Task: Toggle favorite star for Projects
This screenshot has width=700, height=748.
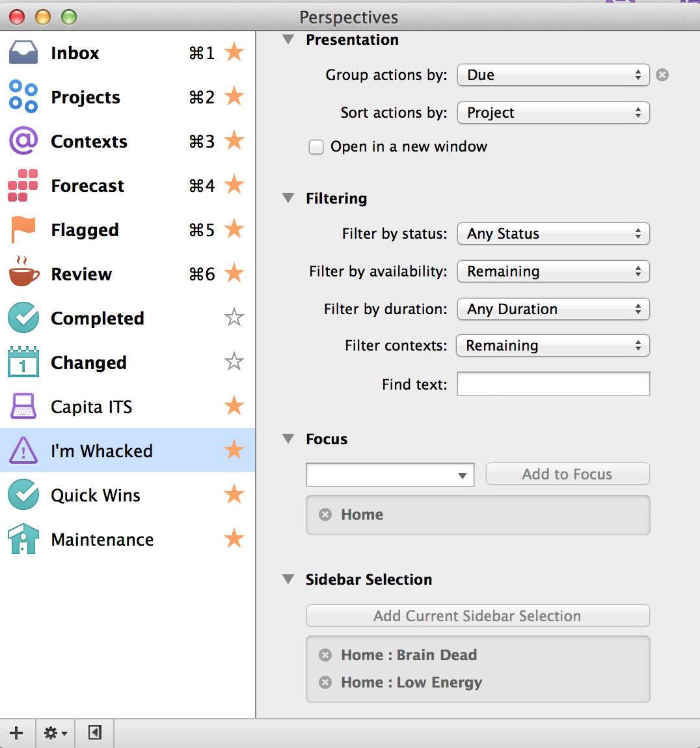Action: click(x=234, y=96)
